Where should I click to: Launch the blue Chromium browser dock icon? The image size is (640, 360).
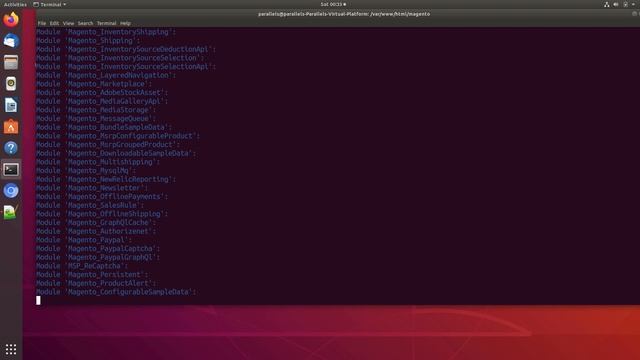coord(11,191)
